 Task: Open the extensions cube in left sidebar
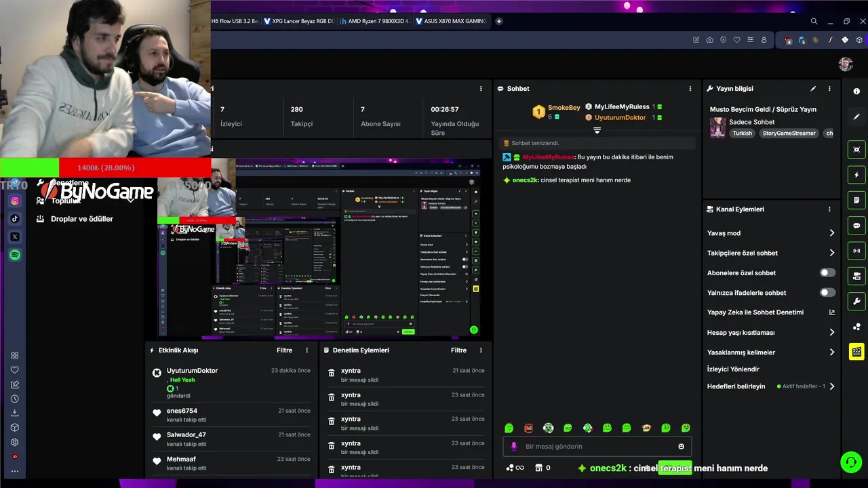click(x=15, y=428)
